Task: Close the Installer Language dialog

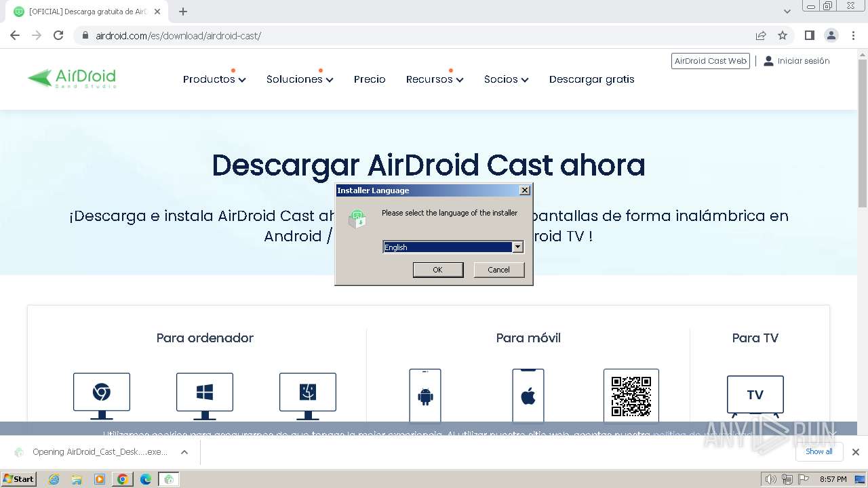Action: tap(525, 190)
